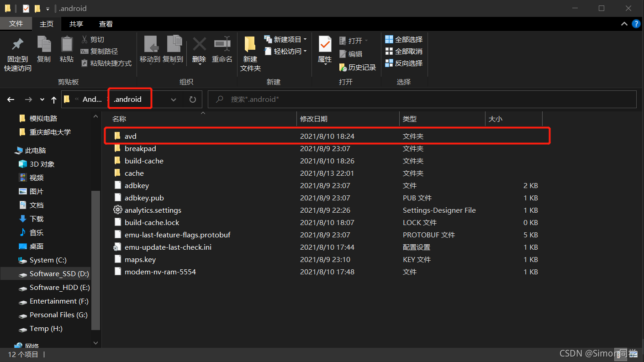Click Select none (全部取消)
Image resolution: width=644 pixels, height=362 pixels.
[x=404, y=52]
